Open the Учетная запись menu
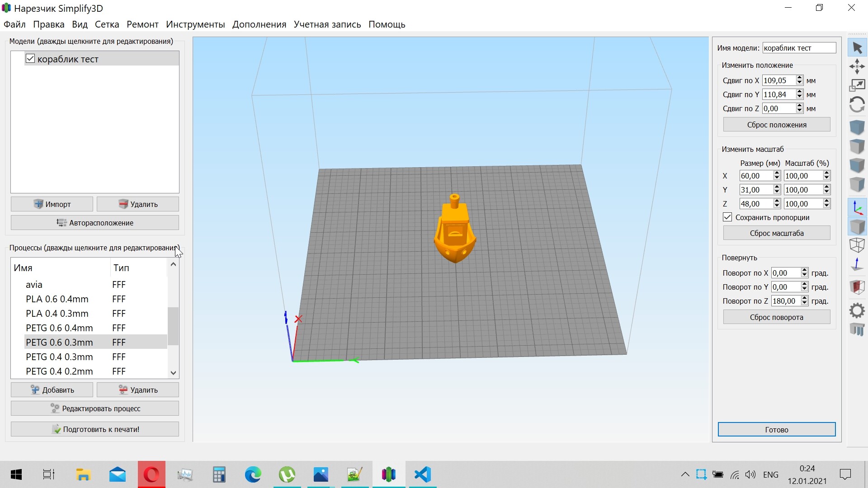This screenshot has width=868, height=488. 327,24
